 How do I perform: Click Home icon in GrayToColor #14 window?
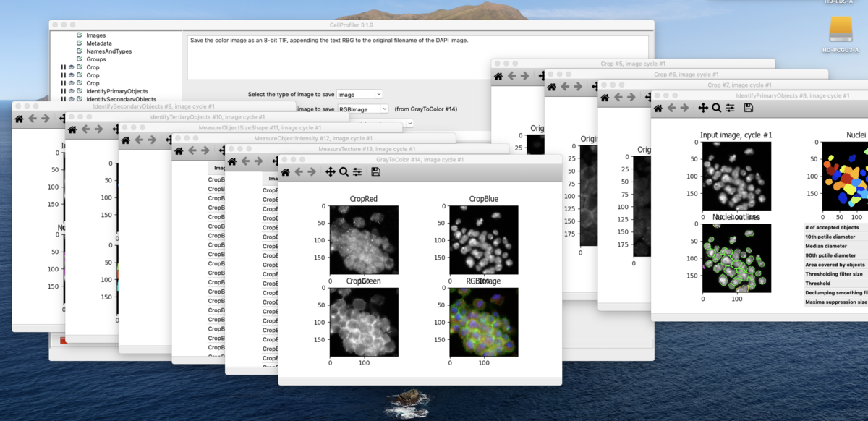pyautogui.click(x=286, y=172)
